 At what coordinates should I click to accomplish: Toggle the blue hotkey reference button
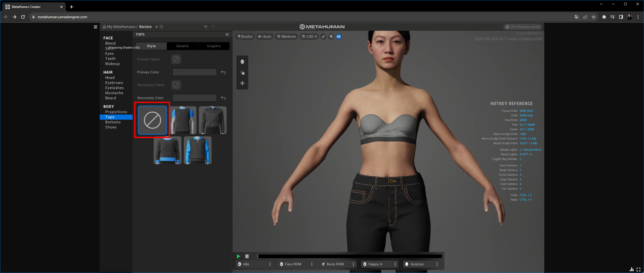pos(339,37)
